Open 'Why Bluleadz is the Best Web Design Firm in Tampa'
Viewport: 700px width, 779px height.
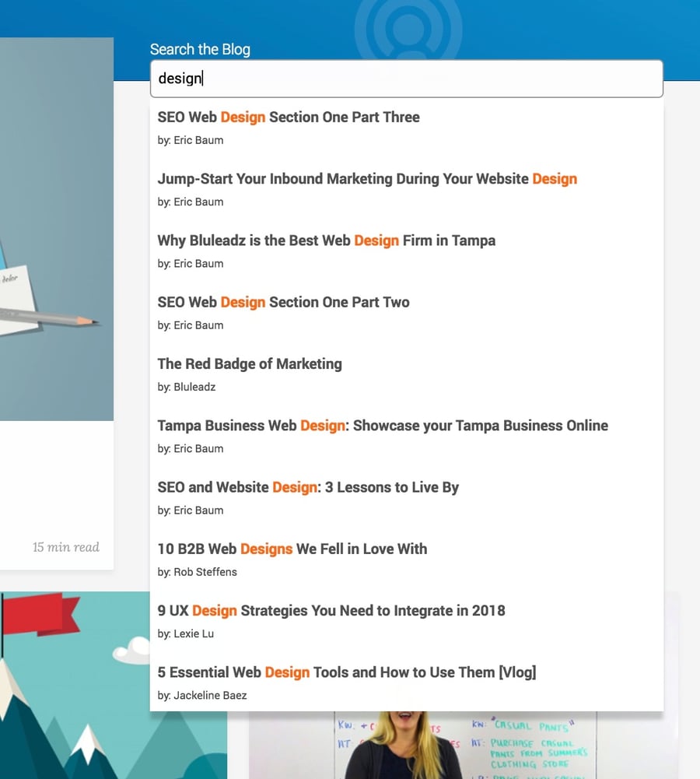coord(327,240)
